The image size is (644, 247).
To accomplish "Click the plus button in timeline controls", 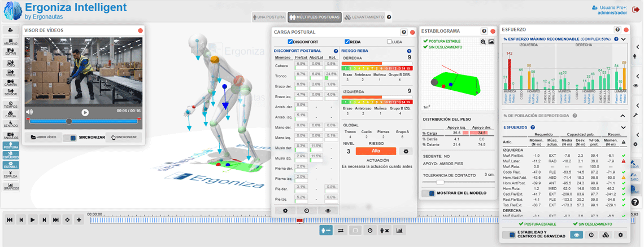I will tap(79, 220).
